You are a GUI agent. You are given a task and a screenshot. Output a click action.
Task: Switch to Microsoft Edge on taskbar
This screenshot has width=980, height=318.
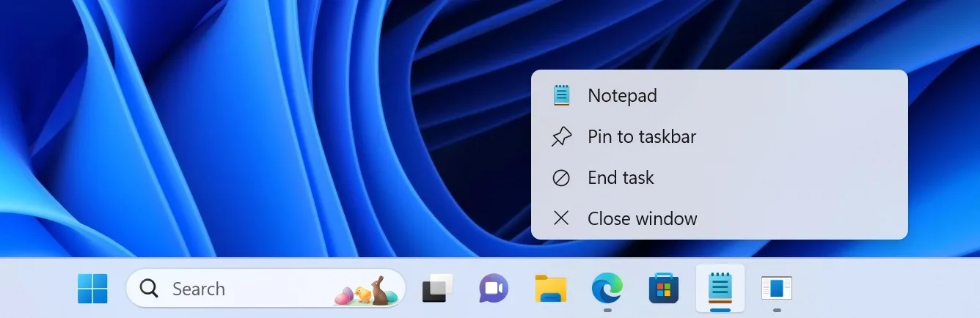(x=607, y=289)
